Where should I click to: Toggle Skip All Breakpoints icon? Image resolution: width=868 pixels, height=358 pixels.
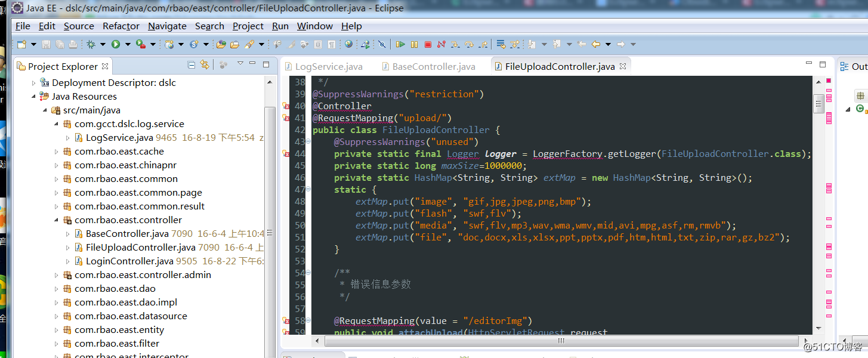tap(382, 44)
